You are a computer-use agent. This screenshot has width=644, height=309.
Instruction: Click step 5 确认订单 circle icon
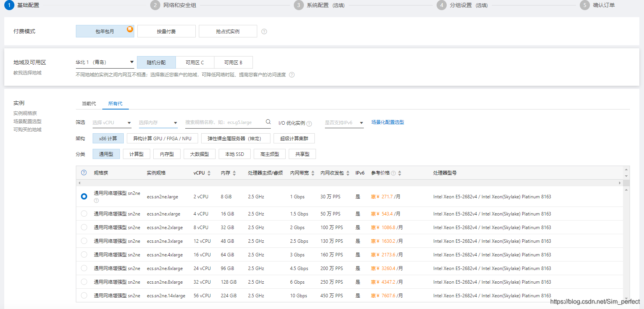pyautogui.click(x=584, y=5)
